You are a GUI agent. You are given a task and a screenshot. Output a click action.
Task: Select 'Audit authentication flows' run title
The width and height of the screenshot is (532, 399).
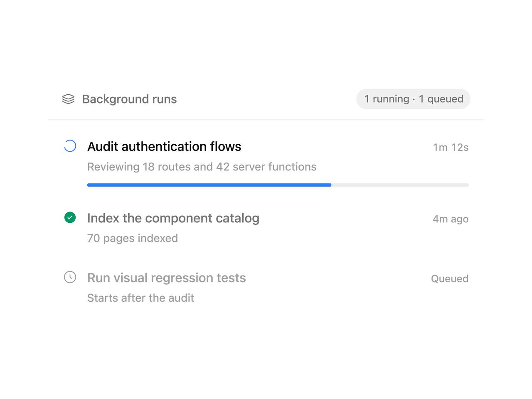(164, 146)
